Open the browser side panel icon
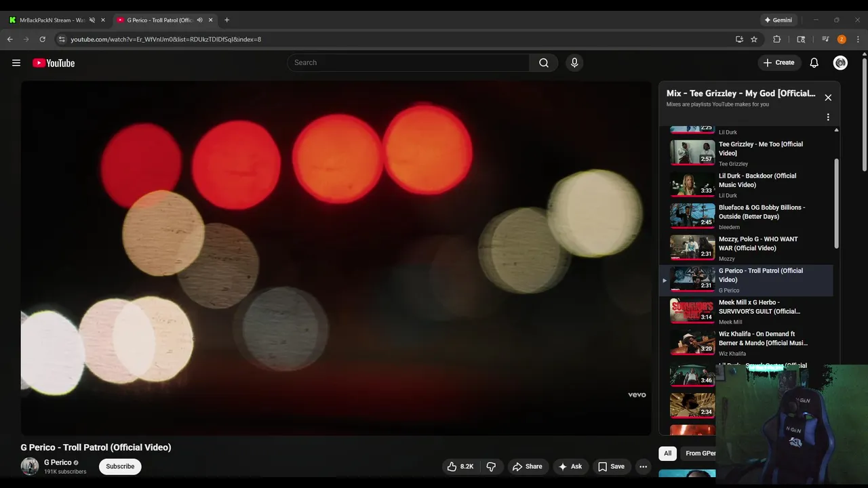 click(801, 39)
